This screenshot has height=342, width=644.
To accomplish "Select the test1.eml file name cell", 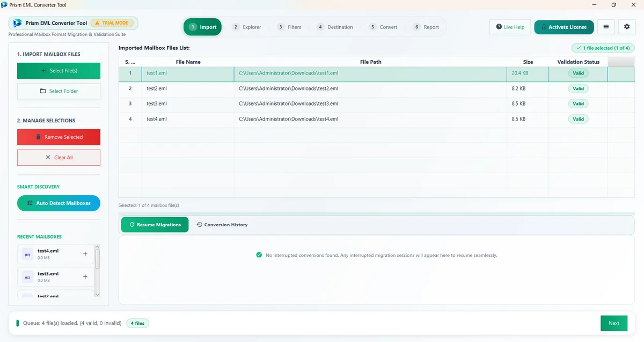I will pyautogui.click(x=188, y=73).
